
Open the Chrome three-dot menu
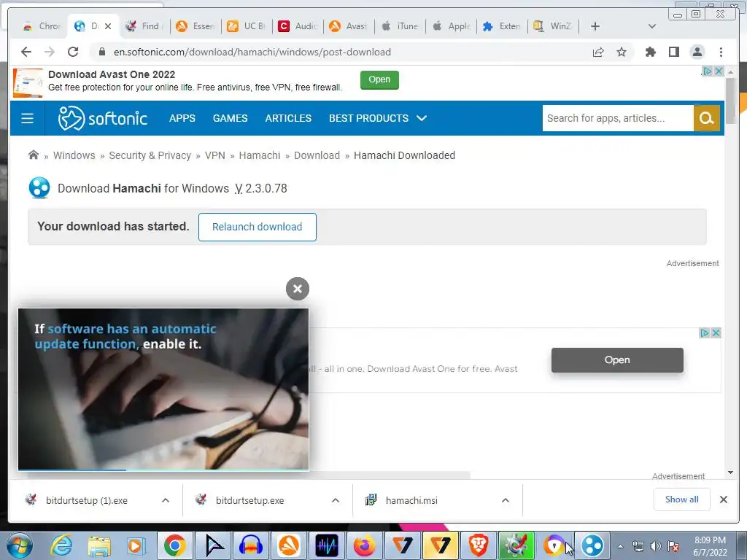click(721, 52)
